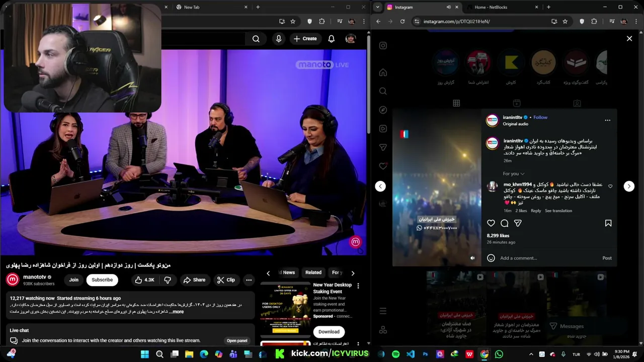Save the Instagram post bookmark

pos(608,223)
